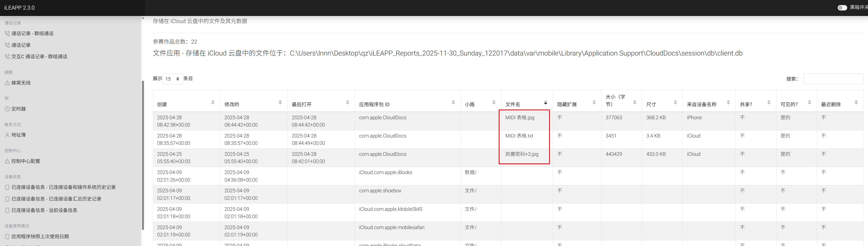The height and width of the screenshot is (246, 868).
Task: Select cell iCloud.com.apple.iBooks
Action: (x=385, y=172)
